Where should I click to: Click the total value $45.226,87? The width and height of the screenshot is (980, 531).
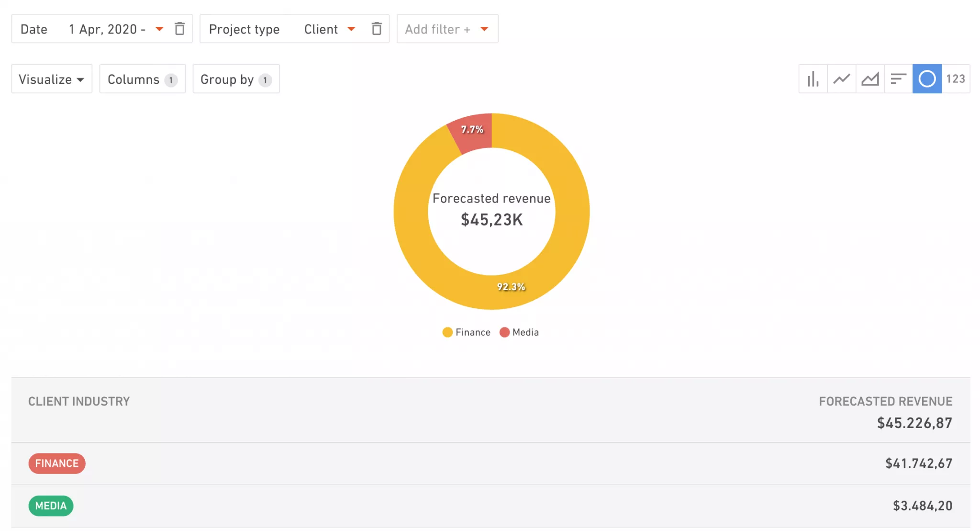tap(914, 423)
